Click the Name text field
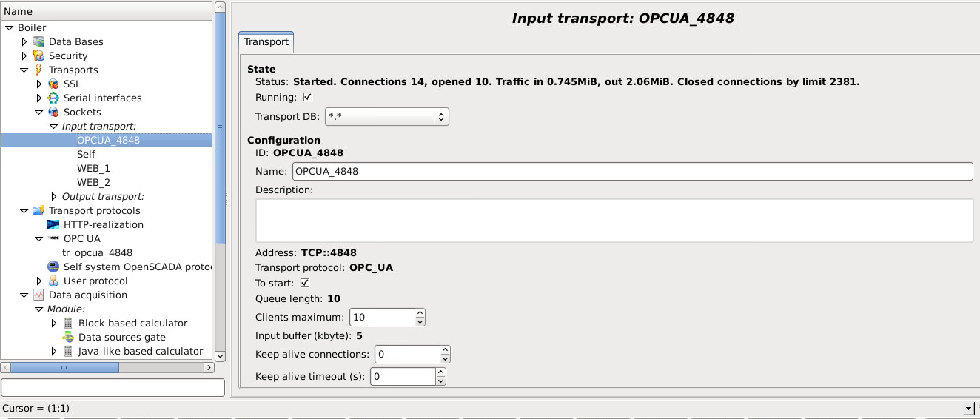980x419 pixels. pyautogui.click(x=632, y=172)
